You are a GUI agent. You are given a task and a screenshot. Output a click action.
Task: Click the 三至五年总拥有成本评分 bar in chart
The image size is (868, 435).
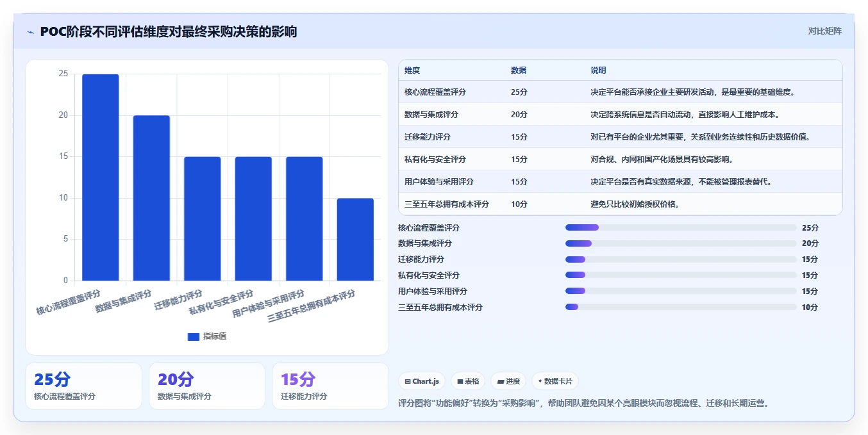[355, 240]
